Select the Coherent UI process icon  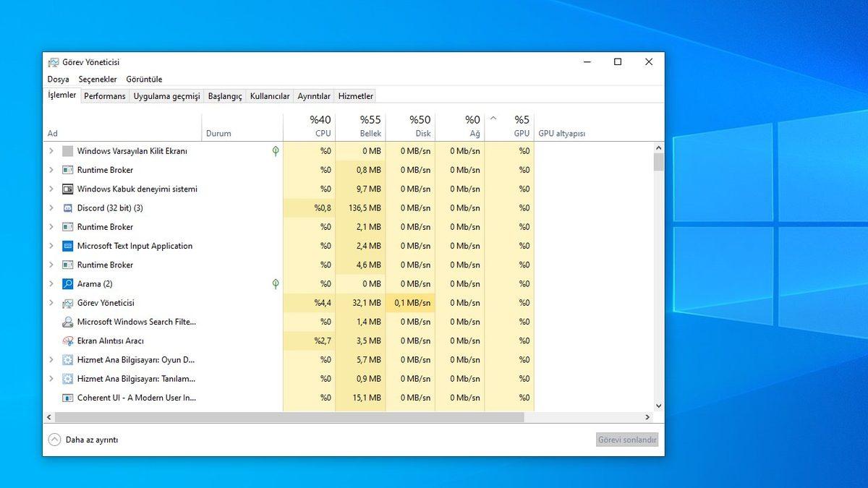pos(67,398)
